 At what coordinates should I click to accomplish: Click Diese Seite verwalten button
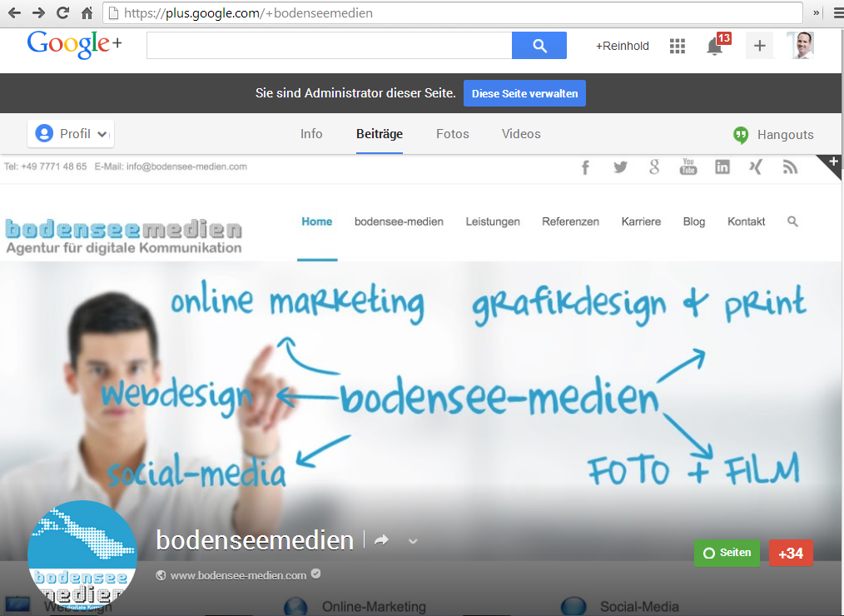pos(525,93)
